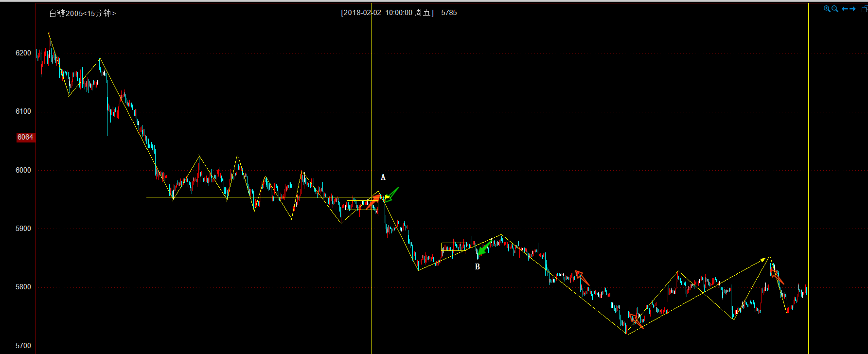Viewport: 868px width, 354px height.
Task: Shift the chart right with the right arrow
Action: [x=852, y=9]
